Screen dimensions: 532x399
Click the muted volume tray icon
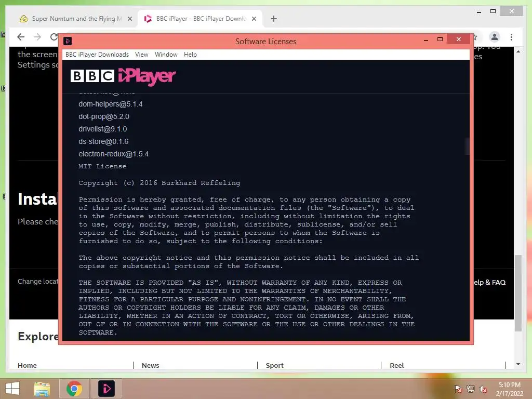(483, 389)
